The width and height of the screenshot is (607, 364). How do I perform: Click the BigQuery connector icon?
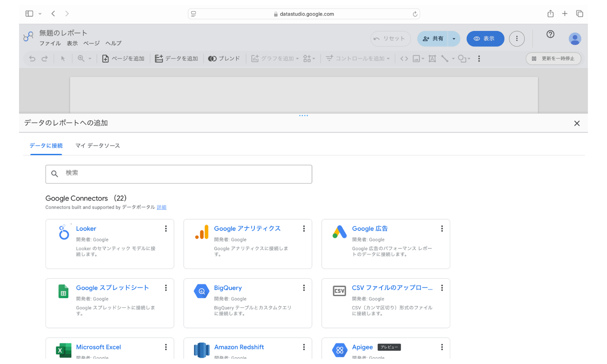(x=201, y=291)
